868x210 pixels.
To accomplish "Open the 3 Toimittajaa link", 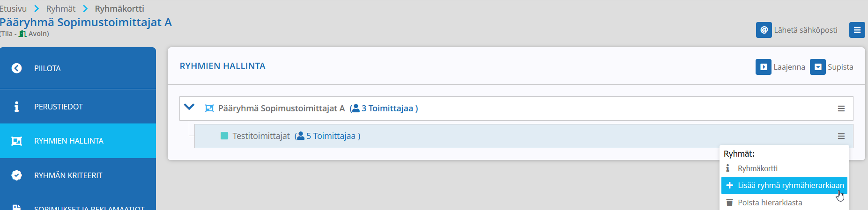I will pos(384,109).
